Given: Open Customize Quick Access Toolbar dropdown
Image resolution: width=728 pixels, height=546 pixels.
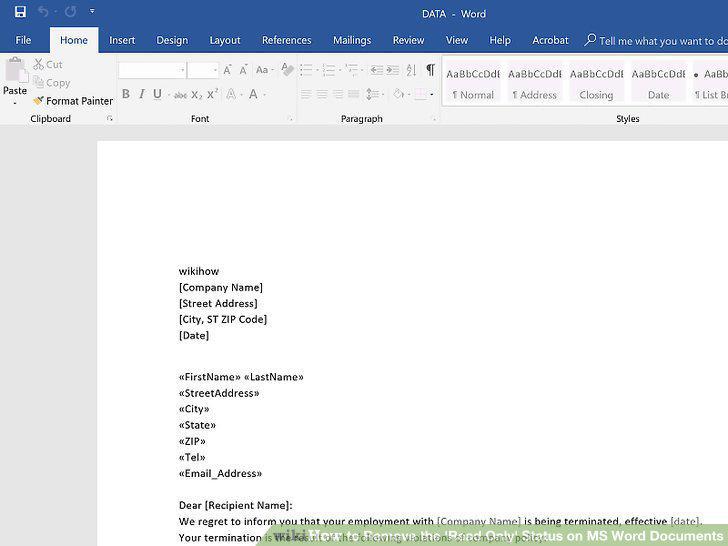Looking at the screenshot, I should [x=92, y=11].
